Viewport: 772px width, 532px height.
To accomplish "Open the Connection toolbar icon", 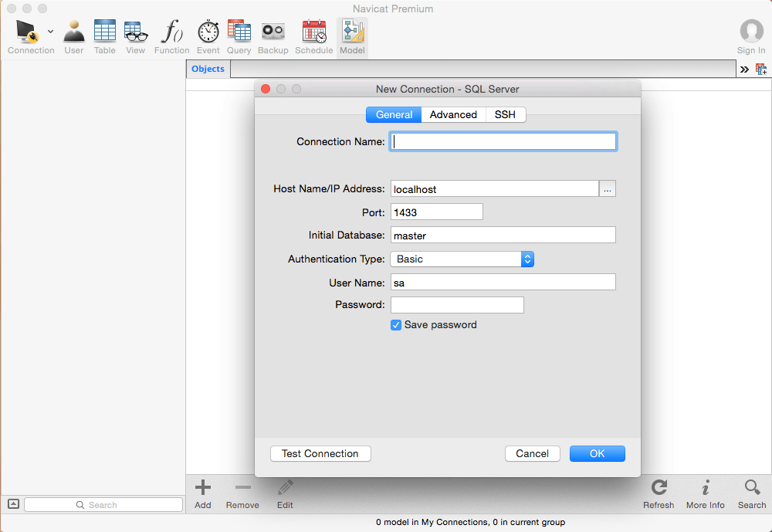I will tap(27, 32).
